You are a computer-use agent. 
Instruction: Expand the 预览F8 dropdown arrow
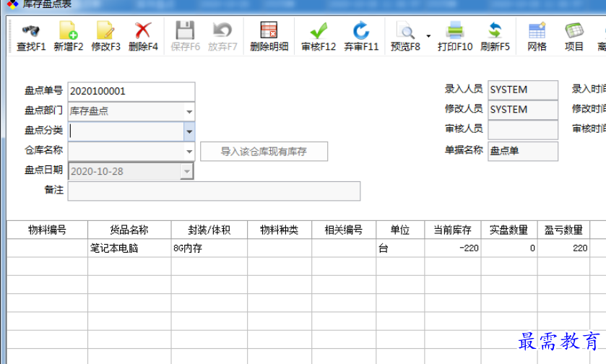pyautogui.click(x=428, y=36)
